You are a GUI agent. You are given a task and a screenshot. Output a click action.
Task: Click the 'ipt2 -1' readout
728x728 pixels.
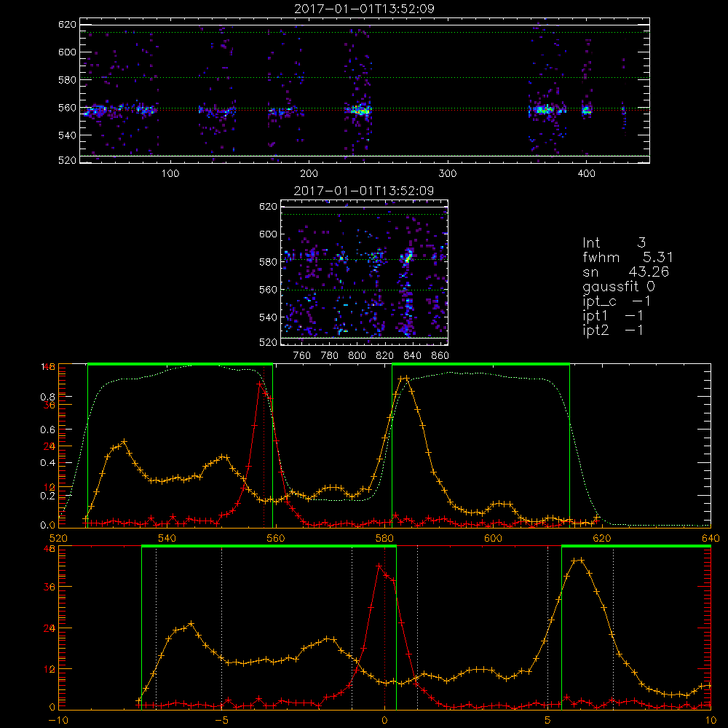[x=613, y=331]
